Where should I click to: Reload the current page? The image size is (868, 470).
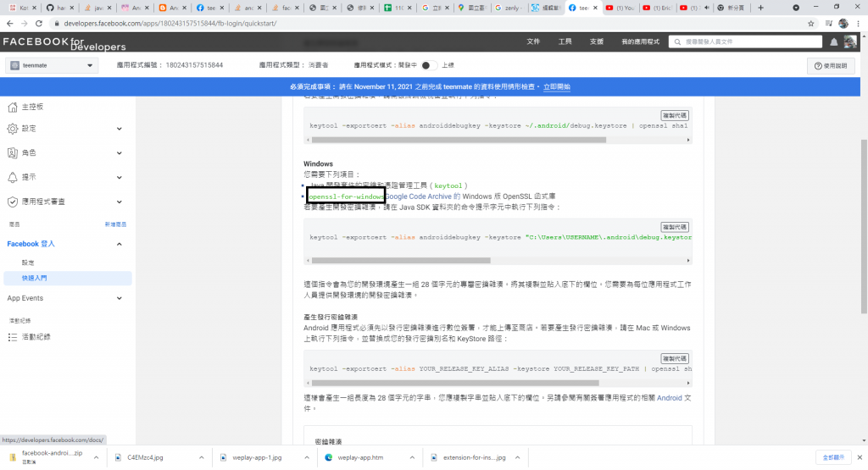click(39, 23)
